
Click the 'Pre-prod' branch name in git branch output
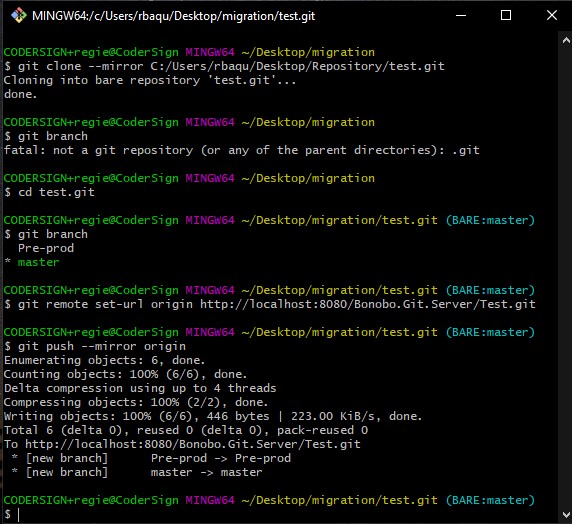[46, 248]
